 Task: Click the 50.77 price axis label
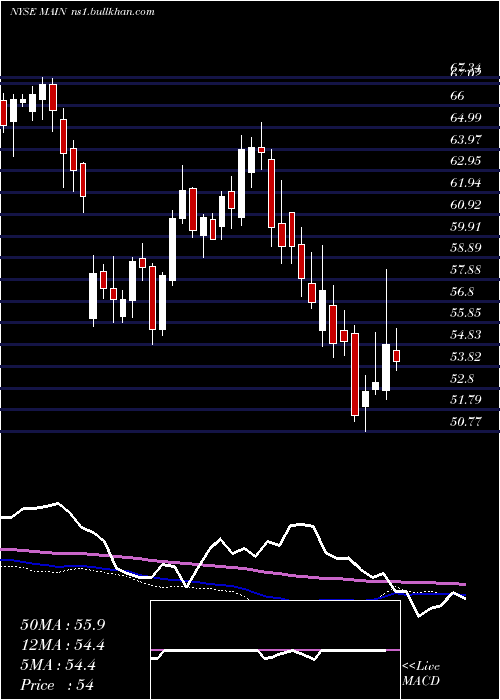click(x=466, y=421)
